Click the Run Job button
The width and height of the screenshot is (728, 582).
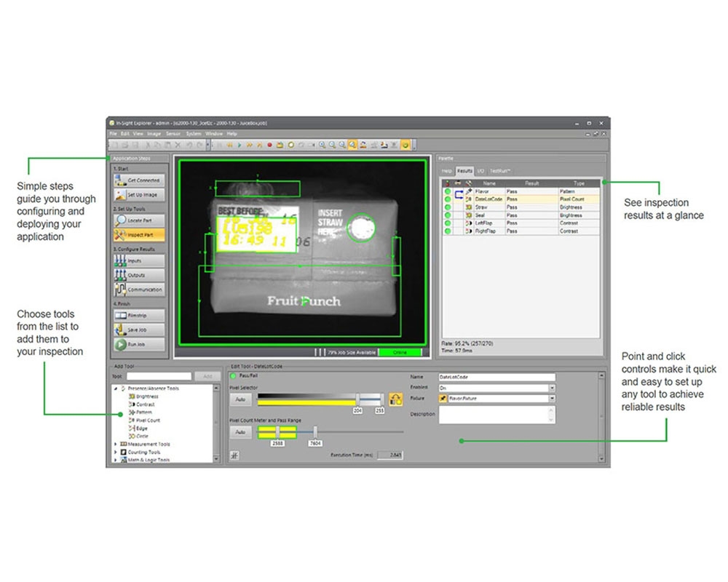(x=139, y=344)
